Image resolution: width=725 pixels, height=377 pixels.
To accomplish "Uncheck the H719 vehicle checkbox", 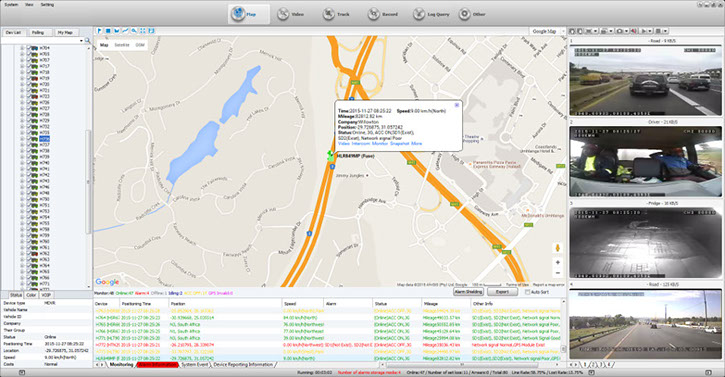I will (x=29, y=78).
